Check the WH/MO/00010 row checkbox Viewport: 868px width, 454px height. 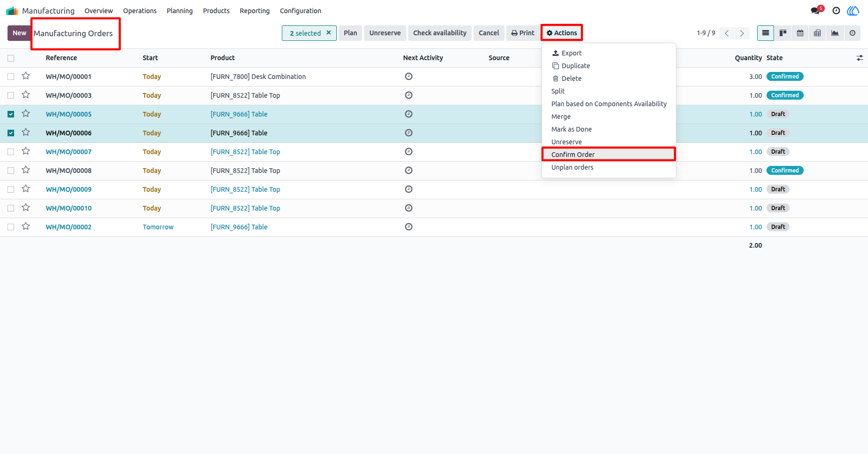tap(11, 208)
